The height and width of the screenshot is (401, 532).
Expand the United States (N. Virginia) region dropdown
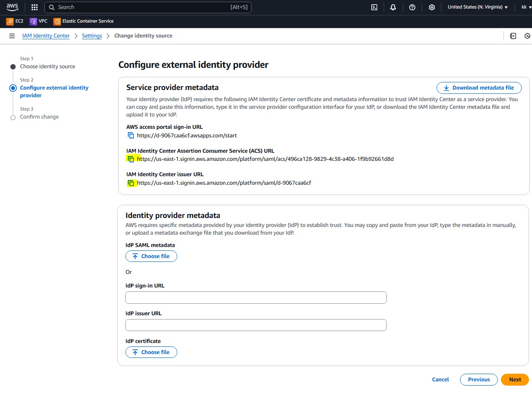coord(477,7)
